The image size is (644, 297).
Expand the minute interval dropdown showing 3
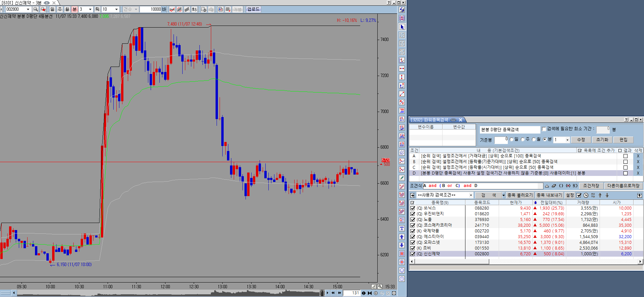90,9
